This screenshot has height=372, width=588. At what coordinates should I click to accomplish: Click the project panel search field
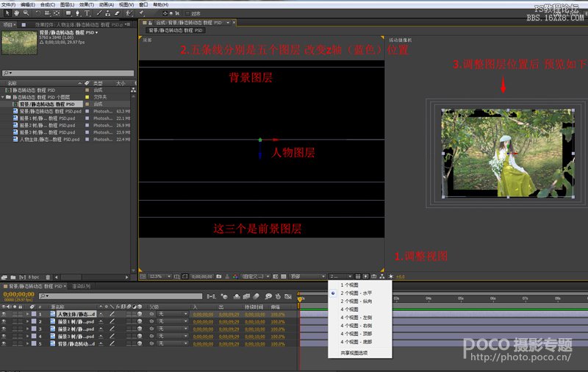tap(68, 73)
